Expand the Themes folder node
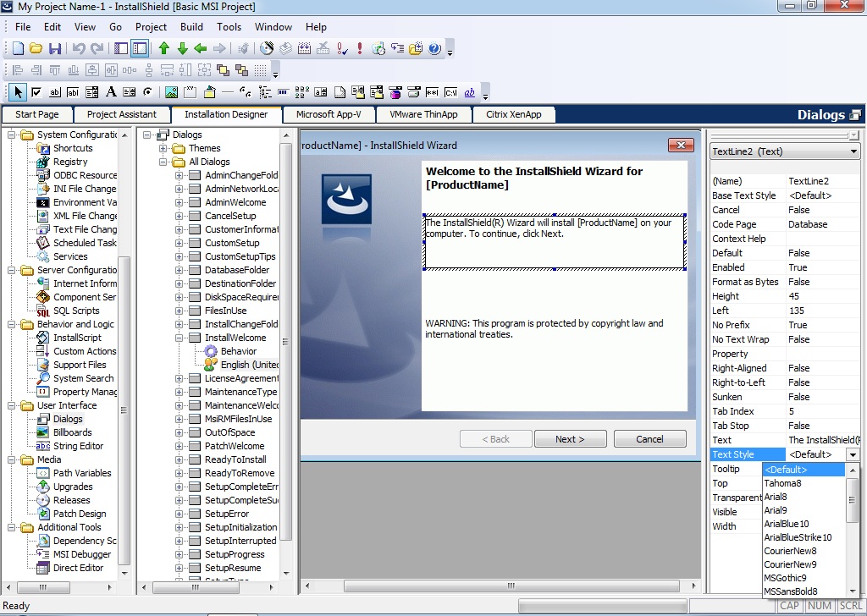 coord(163,148)
